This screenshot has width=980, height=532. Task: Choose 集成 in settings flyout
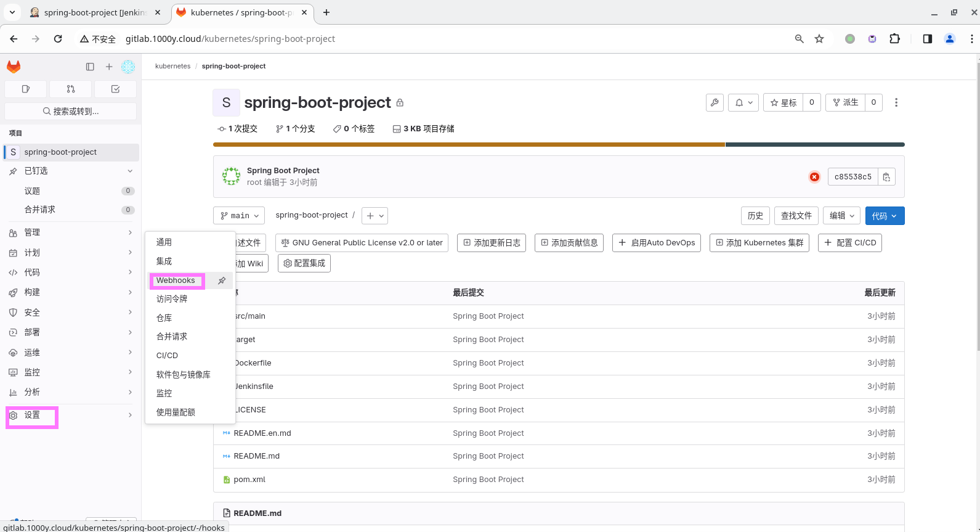coord(190,261)
